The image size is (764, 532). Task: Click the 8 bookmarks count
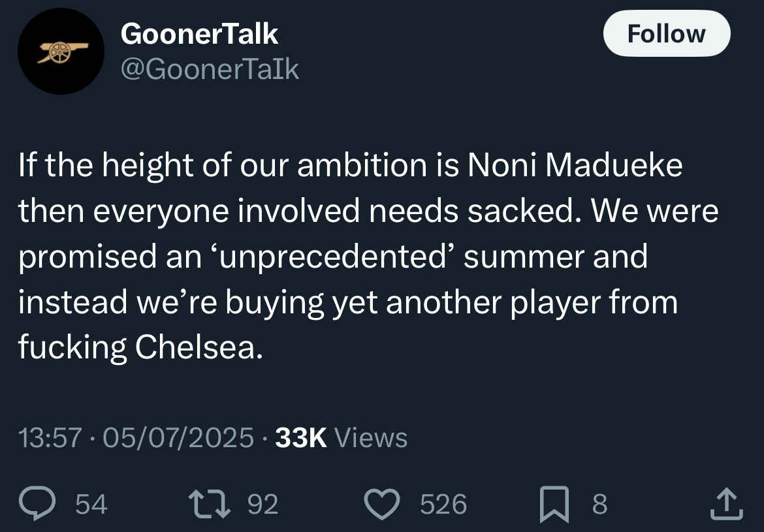click(x=600, y=504)
